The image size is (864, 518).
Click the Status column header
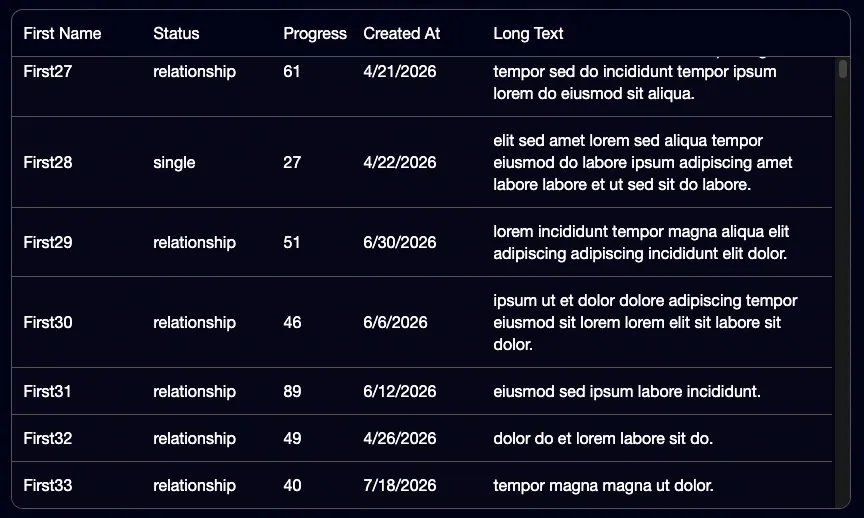[176, 34]
